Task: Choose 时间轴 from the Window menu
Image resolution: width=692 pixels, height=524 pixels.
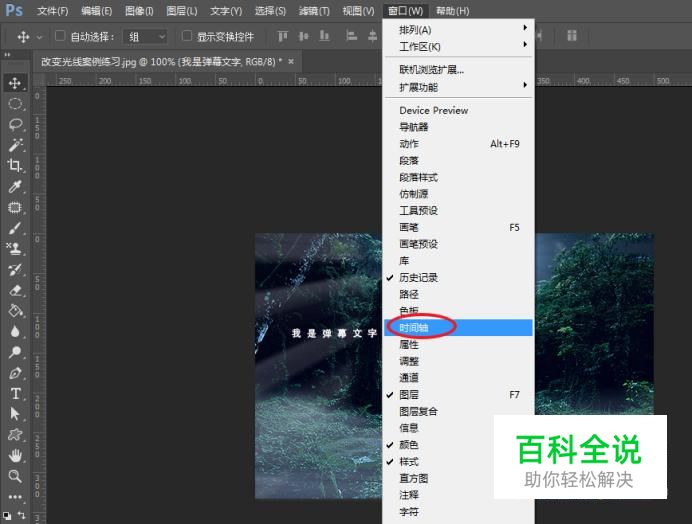Action: [x=458, y=328]
